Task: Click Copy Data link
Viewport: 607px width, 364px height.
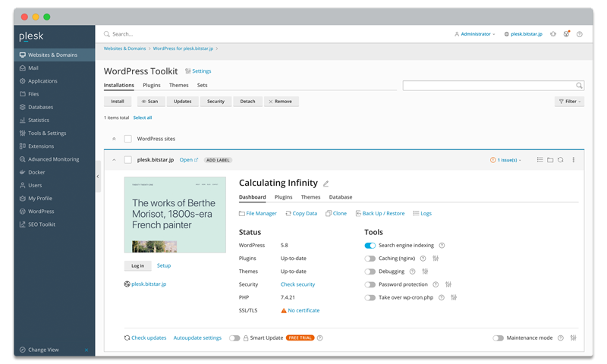Action: 301,214
